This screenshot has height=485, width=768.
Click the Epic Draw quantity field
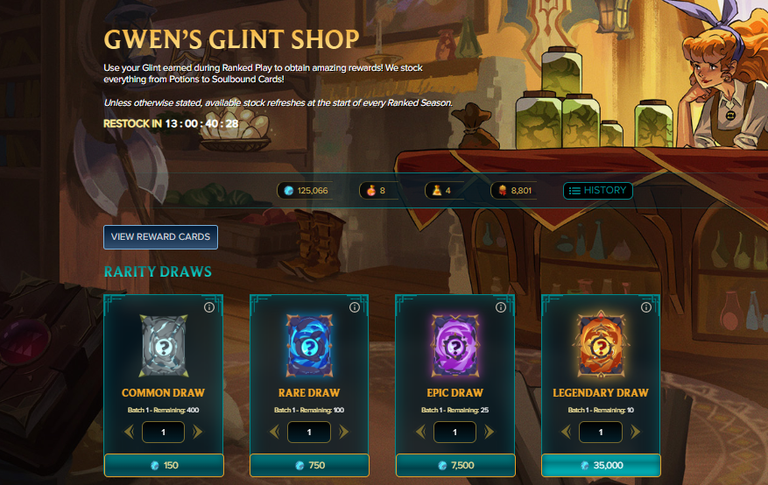(455, 432)
